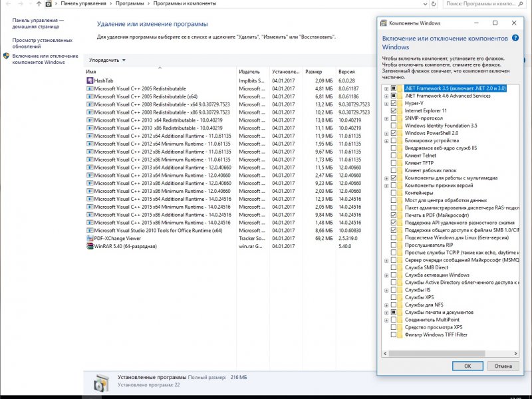Select the Фильтр Windows TIFF IFilter item

436,334
